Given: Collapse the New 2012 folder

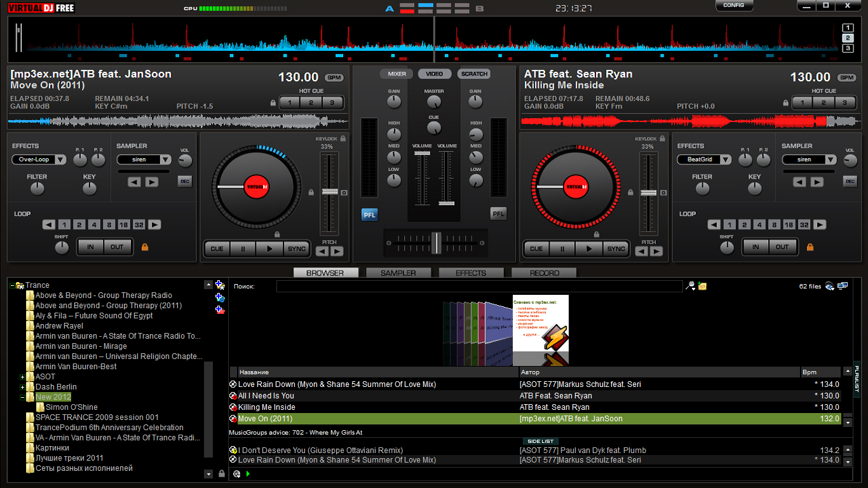Looking at the screenshot, I should click(22, 397).
